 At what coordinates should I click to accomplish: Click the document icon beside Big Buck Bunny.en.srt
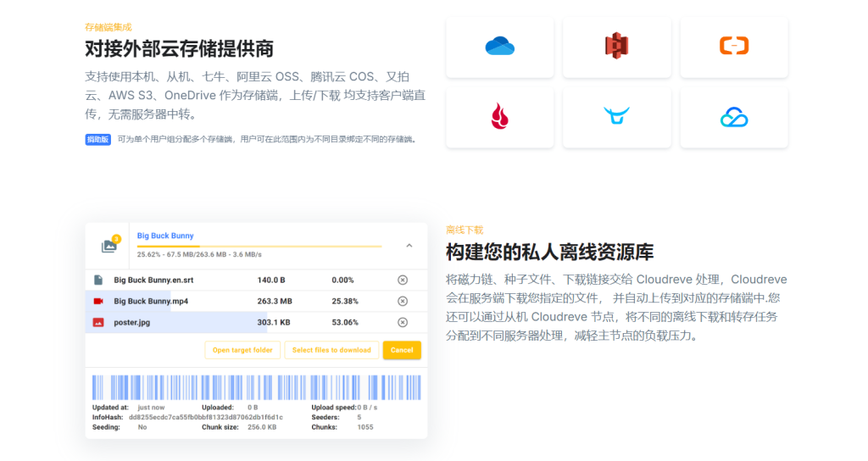pyautogui.click(x=98, y=280)
